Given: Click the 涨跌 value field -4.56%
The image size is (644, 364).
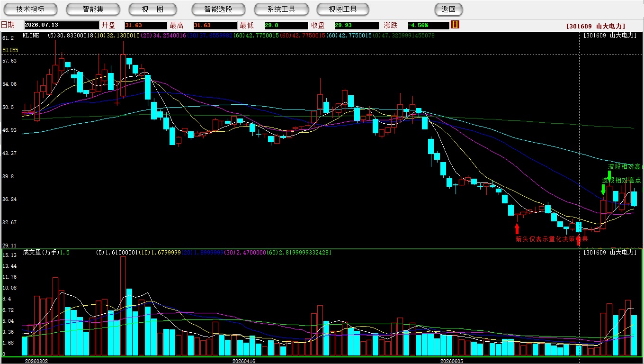Looking at the screenshot, I should (x=428, y=25).
